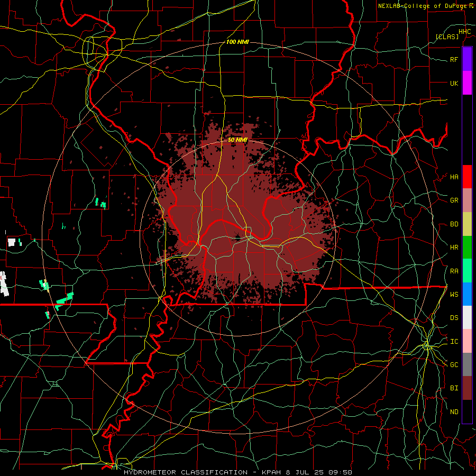Click the HR legend label

[x=454, y=248]
